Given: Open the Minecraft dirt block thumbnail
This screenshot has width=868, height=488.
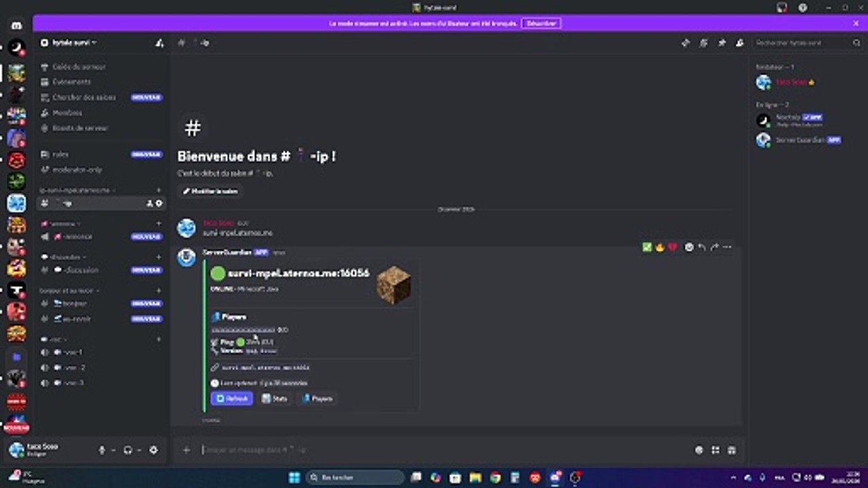Looking at the screenshot, I should point(394,285).
